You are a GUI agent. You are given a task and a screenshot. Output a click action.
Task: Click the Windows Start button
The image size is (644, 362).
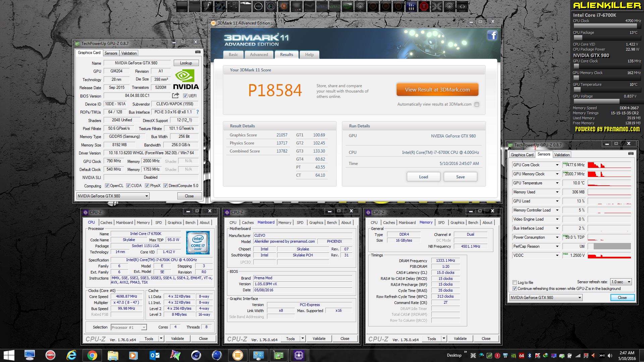(9, 355)
